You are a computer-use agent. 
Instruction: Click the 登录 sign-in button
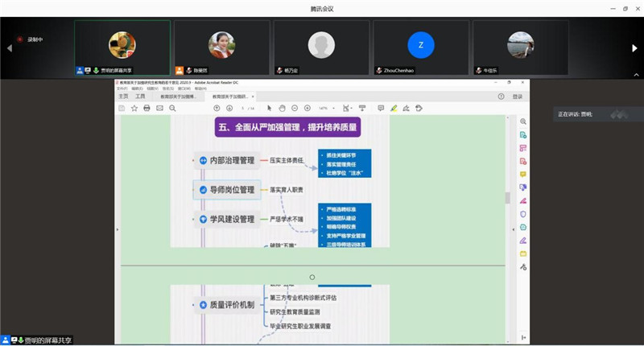click(518, 96)
